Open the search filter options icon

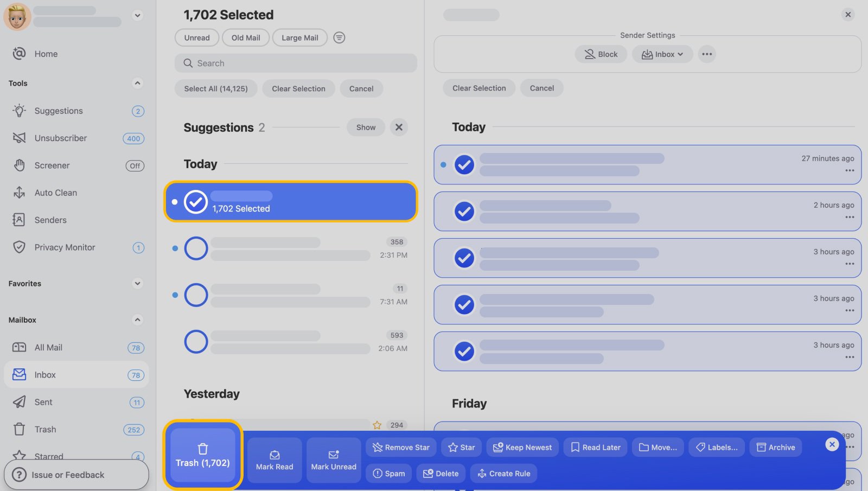339,37
